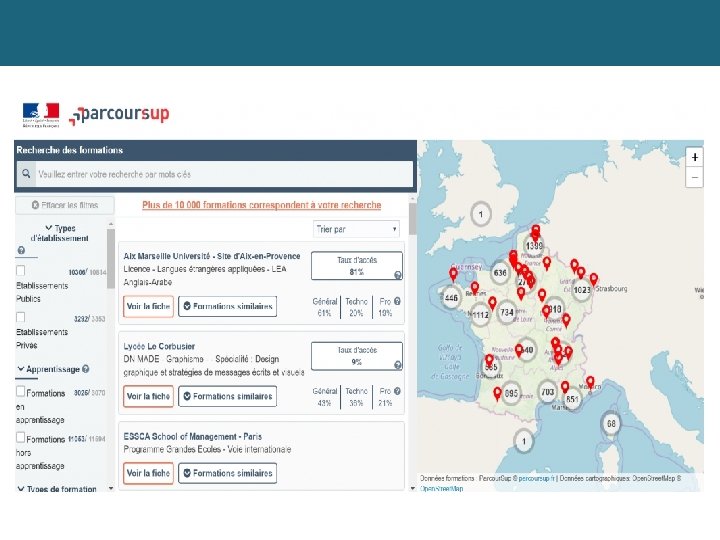Screen dimensions: 720x540
Task: Click the French Republic emblem logo
Action: coord(41,115)
